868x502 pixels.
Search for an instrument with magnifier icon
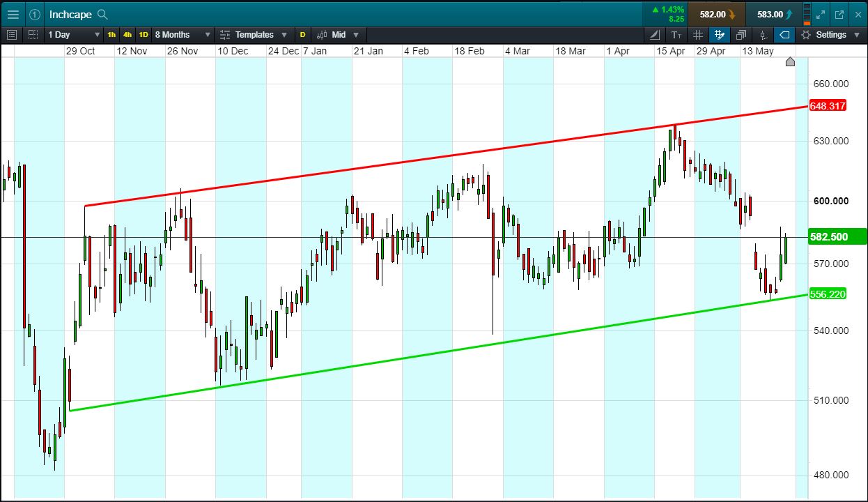102,14
